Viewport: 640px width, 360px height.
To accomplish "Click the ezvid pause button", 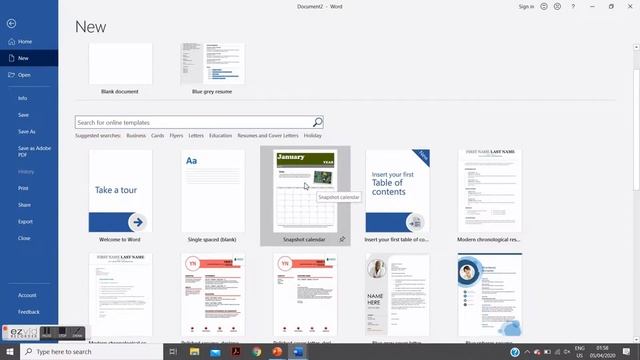I will tap(47, 333).
